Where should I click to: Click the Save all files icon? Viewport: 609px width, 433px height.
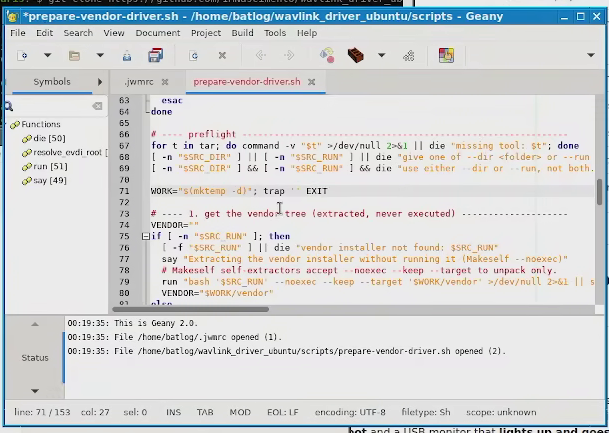click(155, 55)
